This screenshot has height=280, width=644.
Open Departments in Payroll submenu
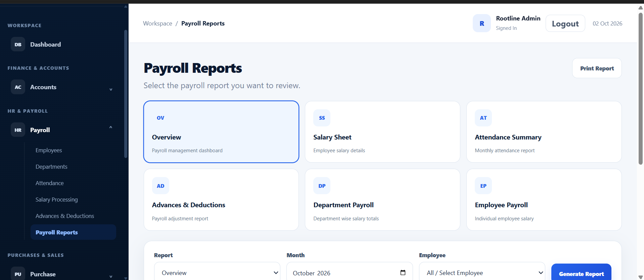point(51,167)
